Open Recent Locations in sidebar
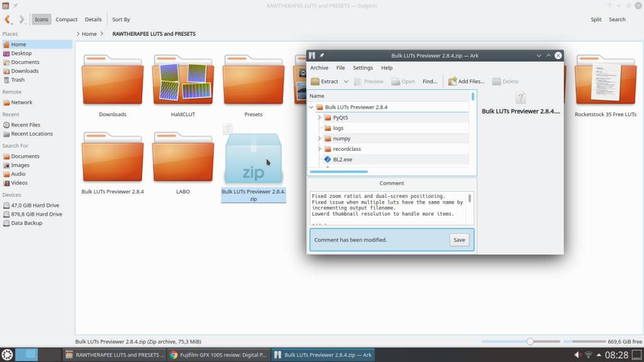The image size is (644, 362). (x=36, y=134)
